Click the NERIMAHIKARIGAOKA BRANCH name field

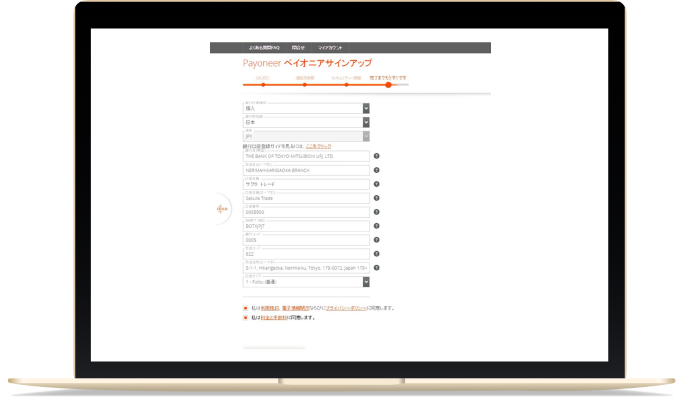pos(306,170)
